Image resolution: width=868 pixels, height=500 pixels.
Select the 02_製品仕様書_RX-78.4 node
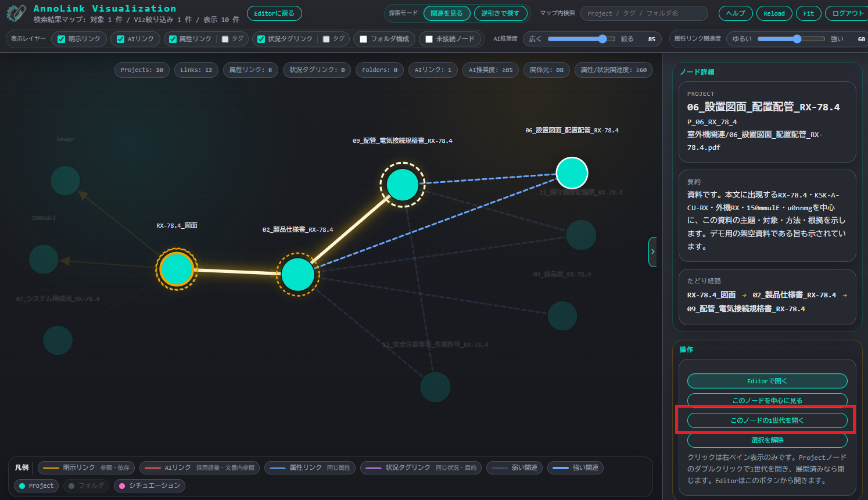point(297,274)
